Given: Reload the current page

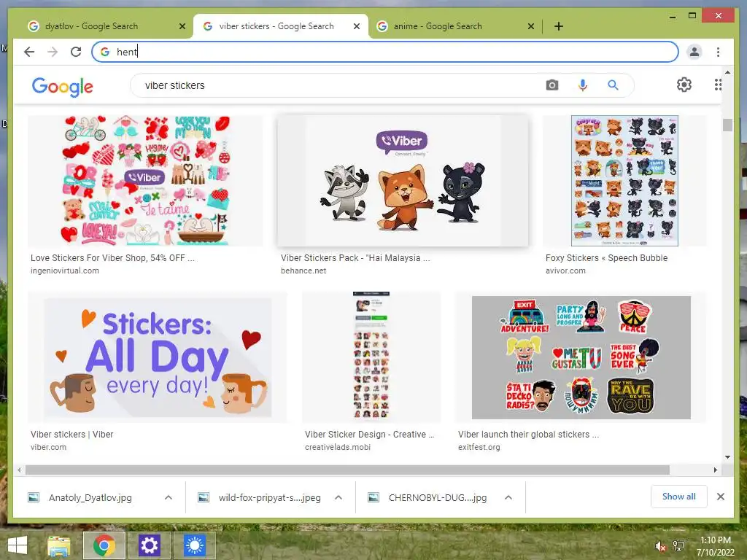Looking at the screenshot, I should pyautogui.click(x=76, y=52).
